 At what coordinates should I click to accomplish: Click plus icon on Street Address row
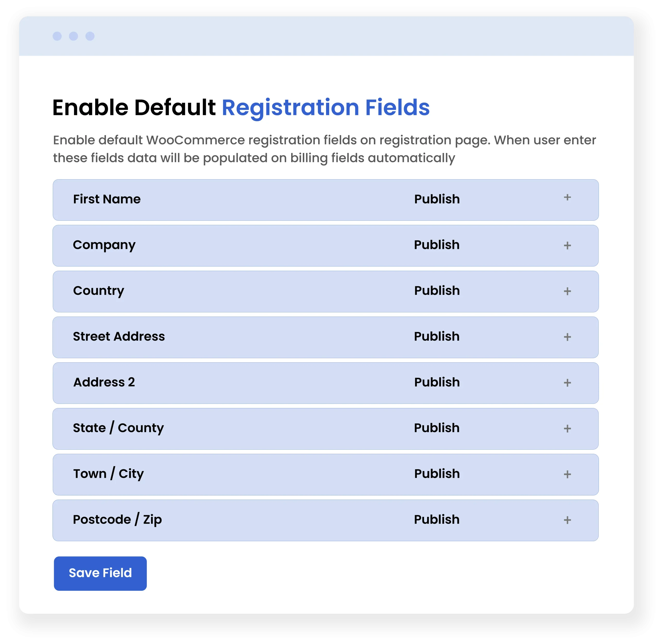(x=567, y=337)
